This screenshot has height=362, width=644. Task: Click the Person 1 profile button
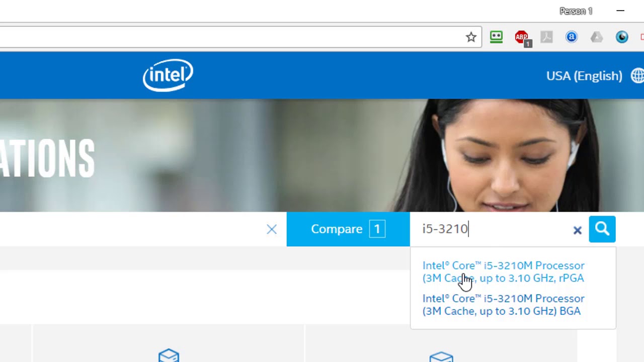pyautogui.click(x=576, y=11)
